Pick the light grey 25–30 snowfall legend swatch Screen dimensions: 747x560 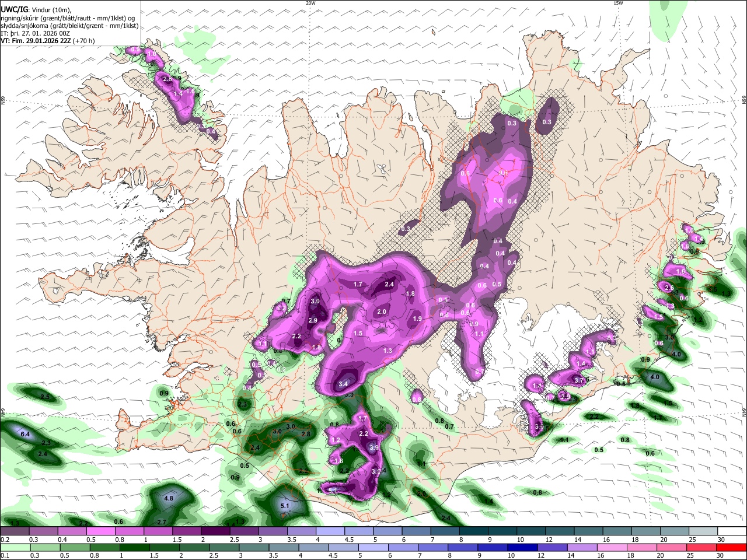point(704,531)
